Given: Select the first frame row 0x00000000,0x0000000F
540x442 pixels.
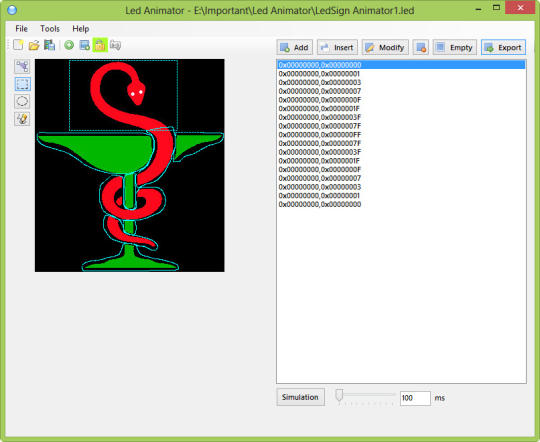Looking at the screenshot, I should pos(401,100).
